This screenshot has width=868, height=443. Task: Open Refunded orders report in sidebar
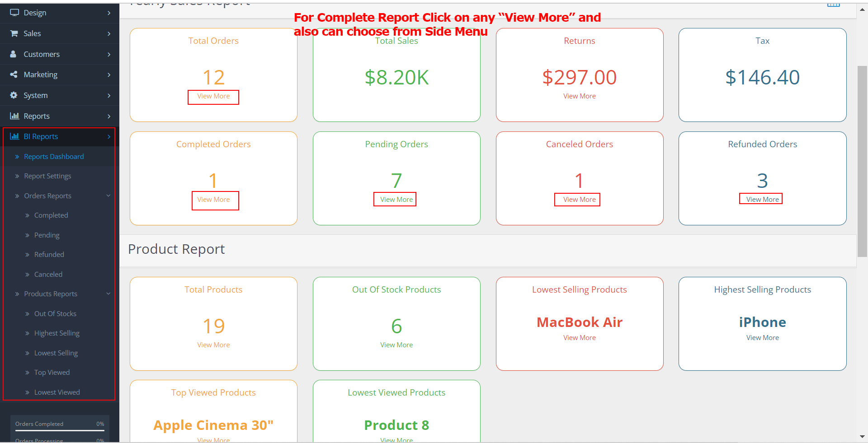click(49, 255)
